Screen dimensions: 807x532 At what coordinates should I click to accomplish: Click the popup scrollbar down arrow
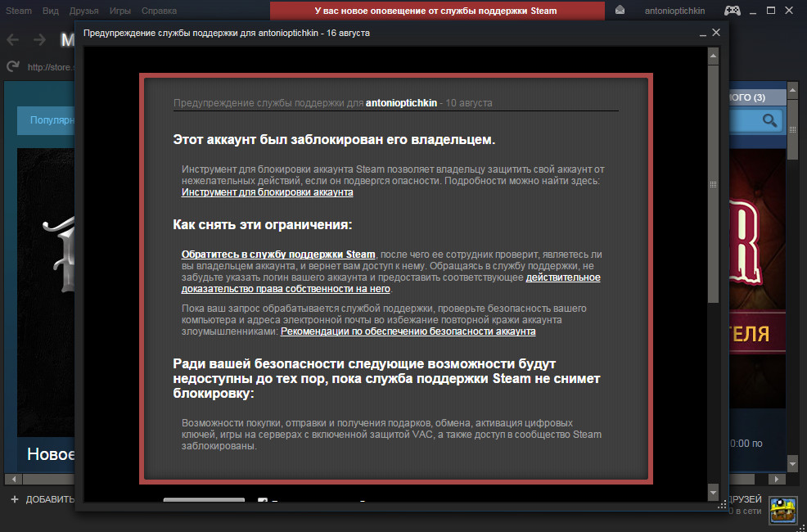click(713, 493)
